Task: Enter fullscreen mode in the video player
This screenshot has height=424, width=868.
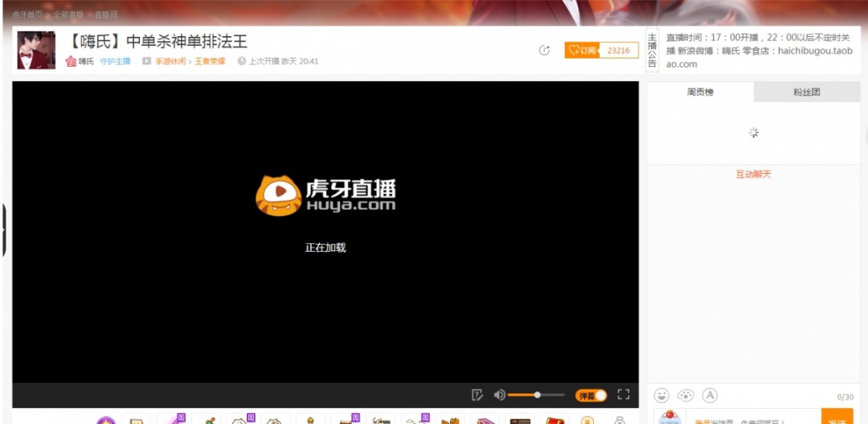Action: point(623,394)
